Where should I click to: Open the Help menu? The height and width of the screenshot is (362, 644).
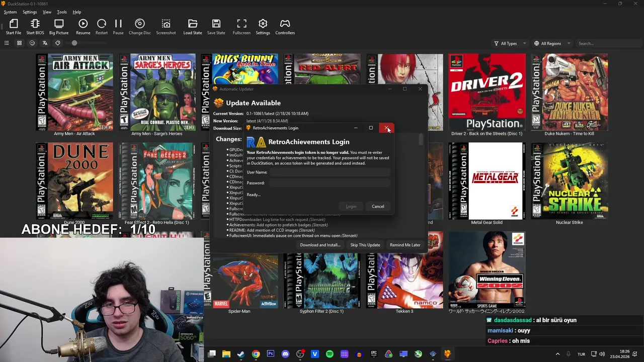[77, 12]
